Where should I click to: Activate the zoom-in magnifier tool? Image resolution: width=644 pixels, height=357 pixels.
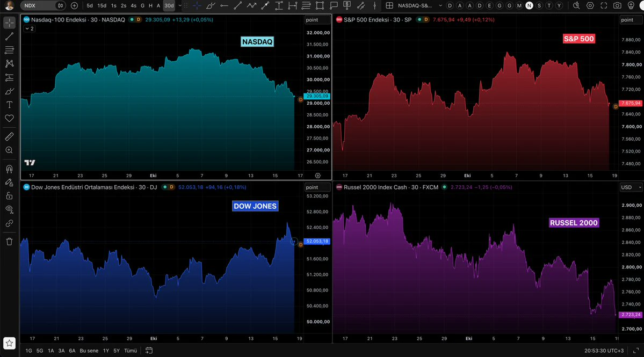(10, 150)
